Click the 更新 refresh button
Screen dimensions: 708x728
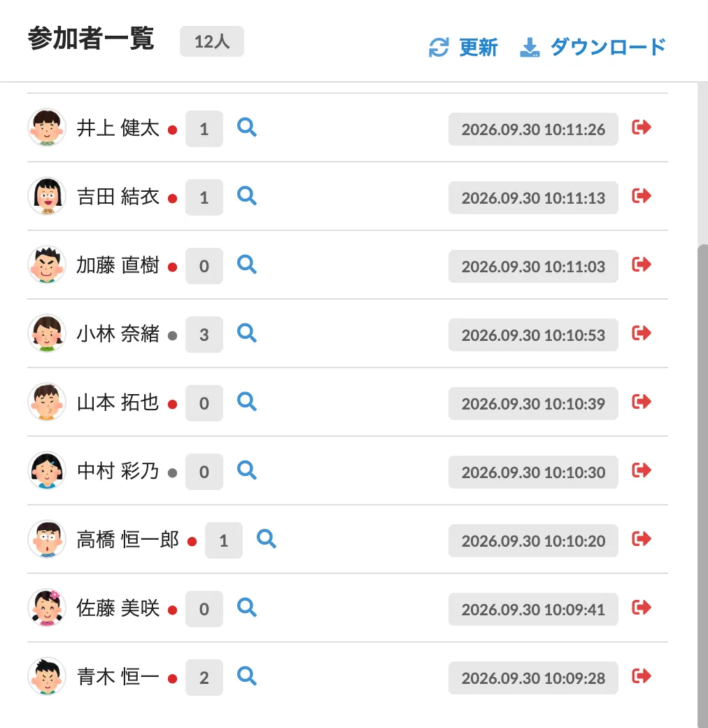(463, 47)
